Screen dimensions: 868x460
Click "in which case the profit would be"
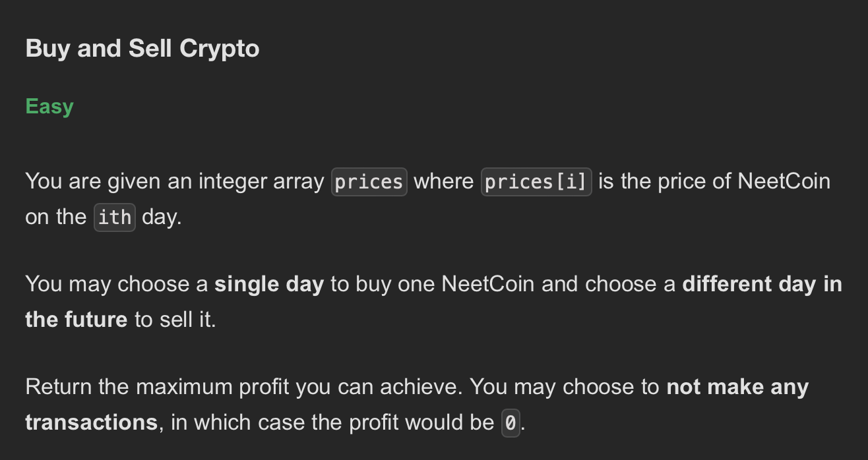[x=333, y=422]
